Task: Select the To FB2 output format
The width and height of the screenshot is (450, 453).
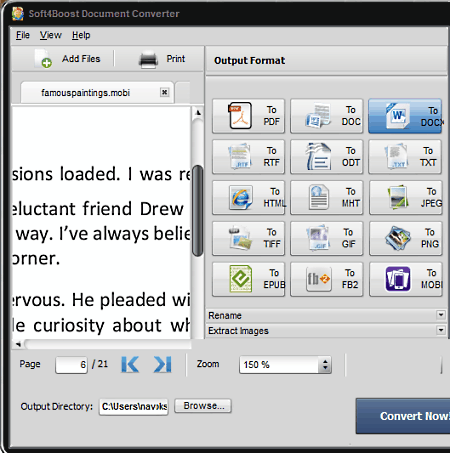Action: (327, 279)
